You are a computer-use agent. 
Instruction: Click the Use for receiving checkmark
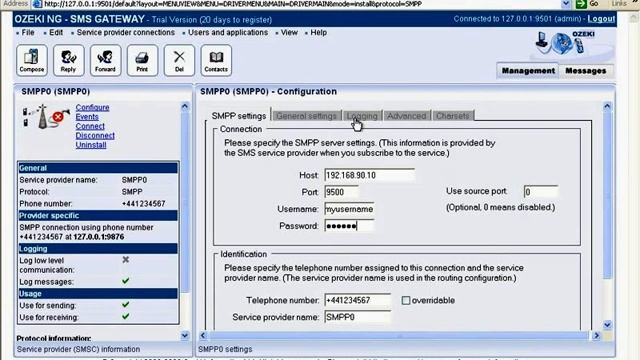point(126,316)
